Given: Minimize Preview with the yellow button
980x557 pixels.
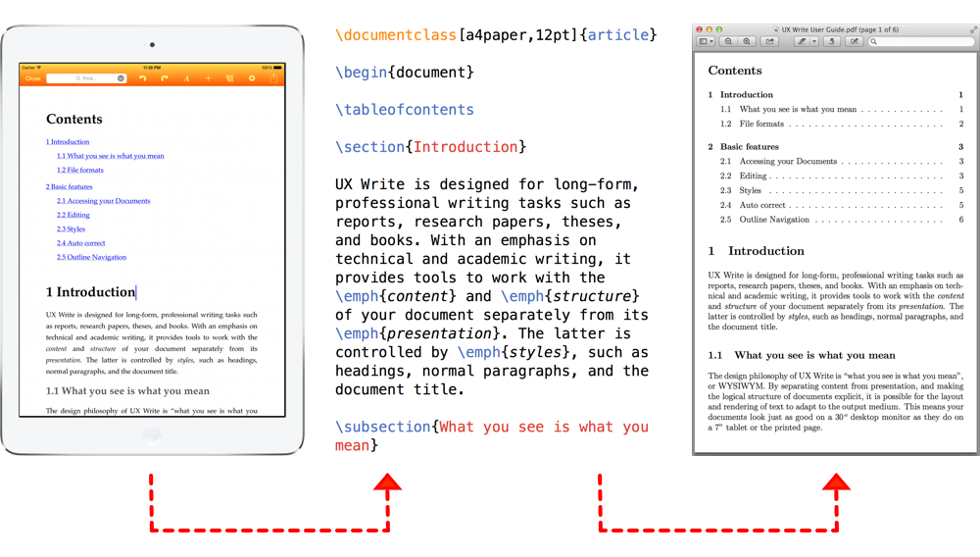Looking at the screenshot, I should click(710, 29).
